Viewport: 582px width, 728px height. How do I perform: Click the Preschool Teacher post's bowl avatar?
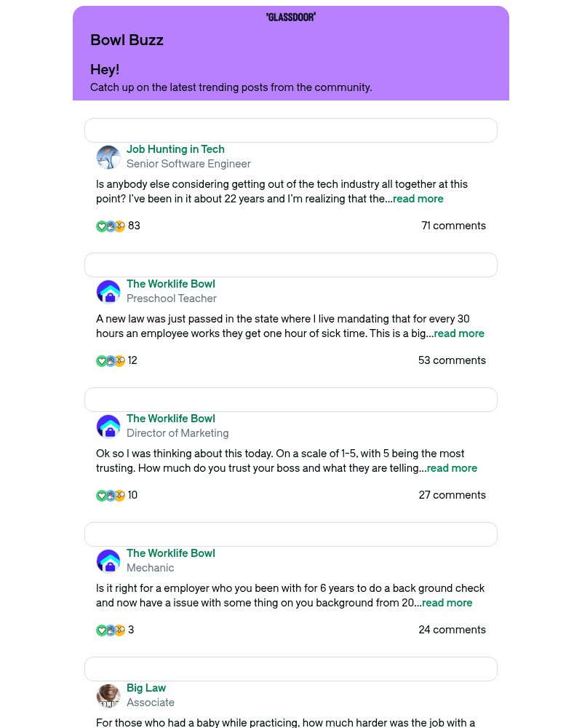point(108,292)
